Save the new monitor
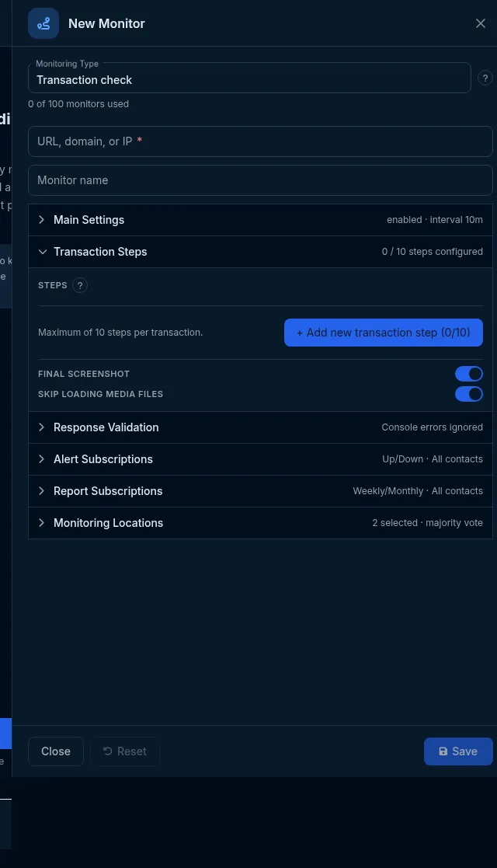Screen dimensions: 497x868 (x=458, y=751)
